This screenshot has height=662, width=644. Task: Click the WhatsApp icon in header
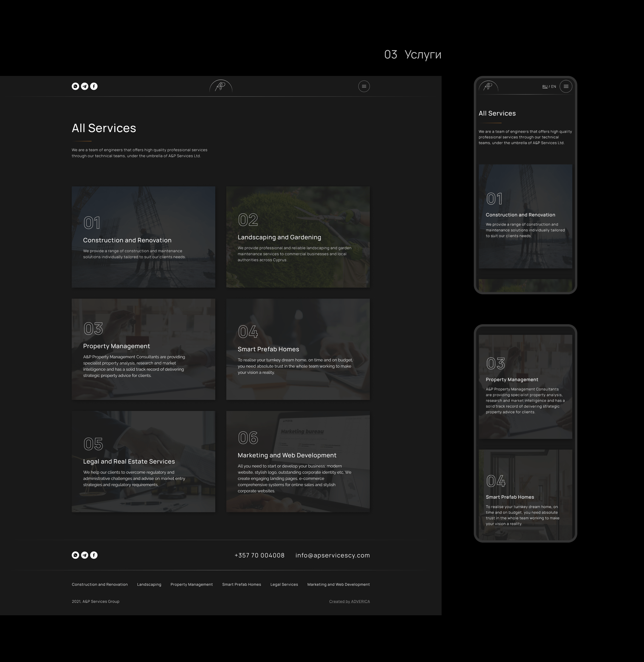tap(75, 86)
